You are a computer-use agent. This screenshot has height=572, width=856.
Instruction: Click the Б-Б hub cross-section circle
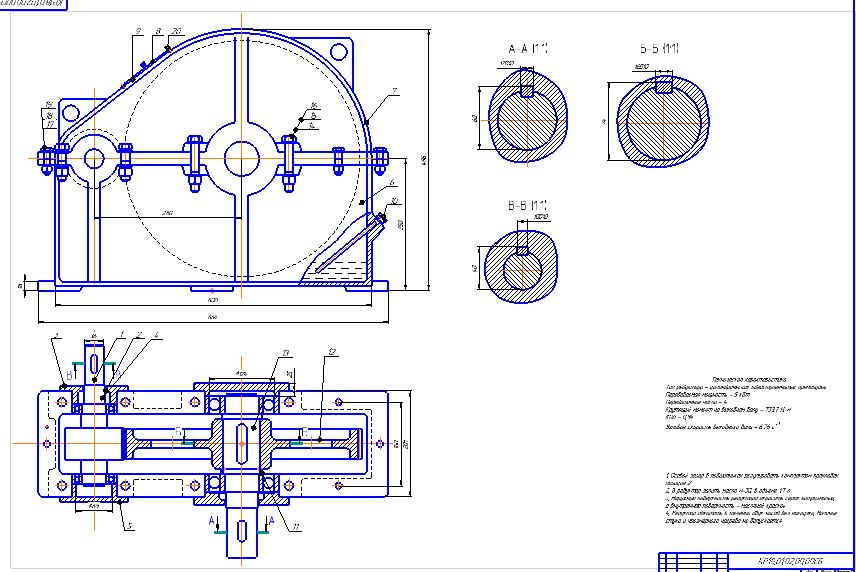pyautogui.click(x=661, y=121)
